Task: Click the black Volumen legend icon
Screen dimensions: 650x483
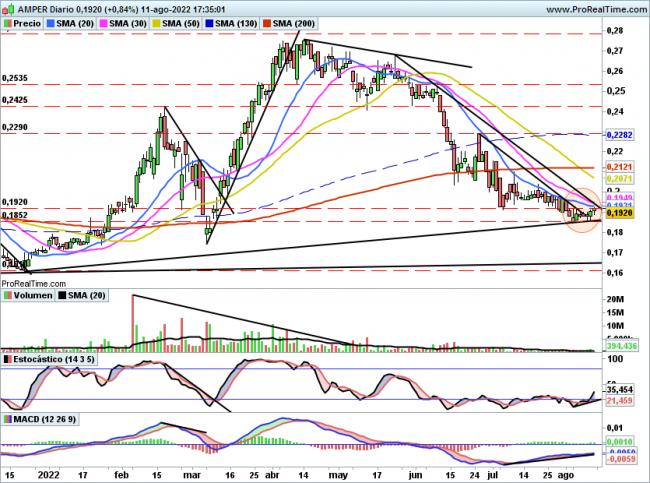Action: tap(9, 296)
